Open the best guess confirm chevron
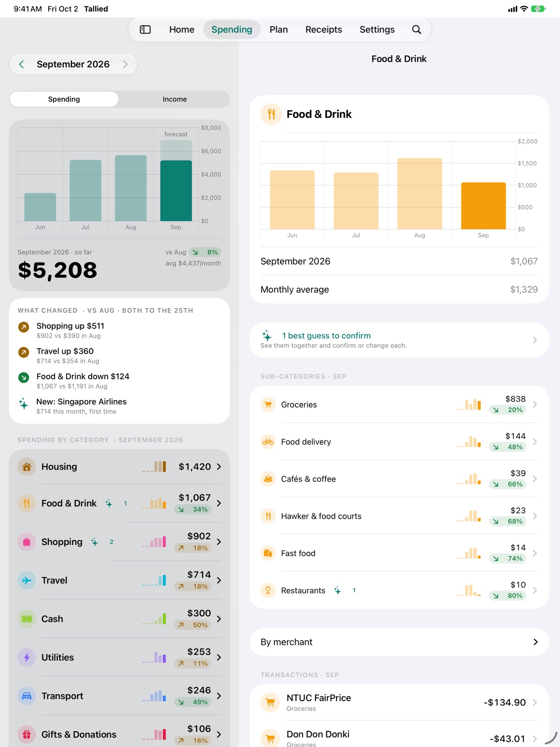Viewport: 560px width, 747px height. tap(535, 340)
